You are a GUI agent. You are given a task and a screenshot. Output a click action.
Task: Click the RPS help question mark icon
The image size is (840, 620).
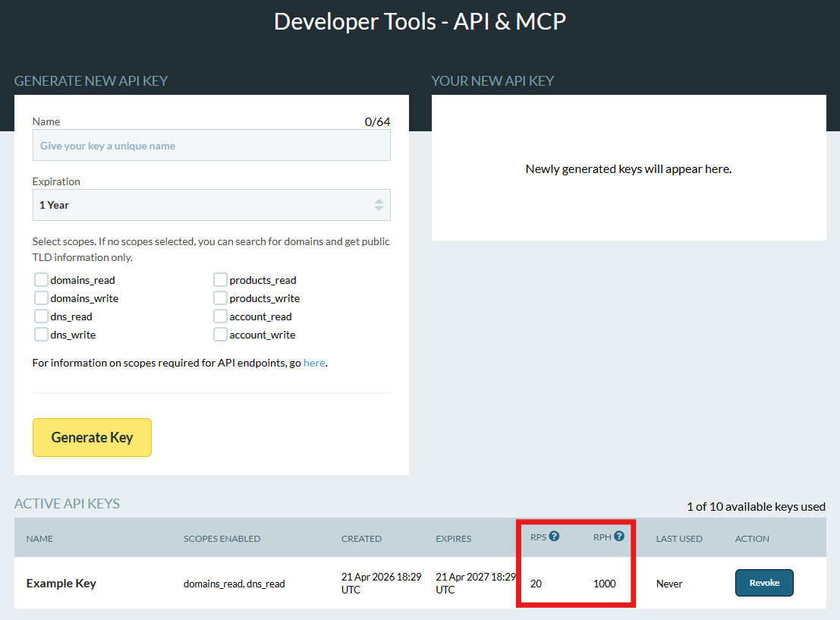click(x=555, y=535)
